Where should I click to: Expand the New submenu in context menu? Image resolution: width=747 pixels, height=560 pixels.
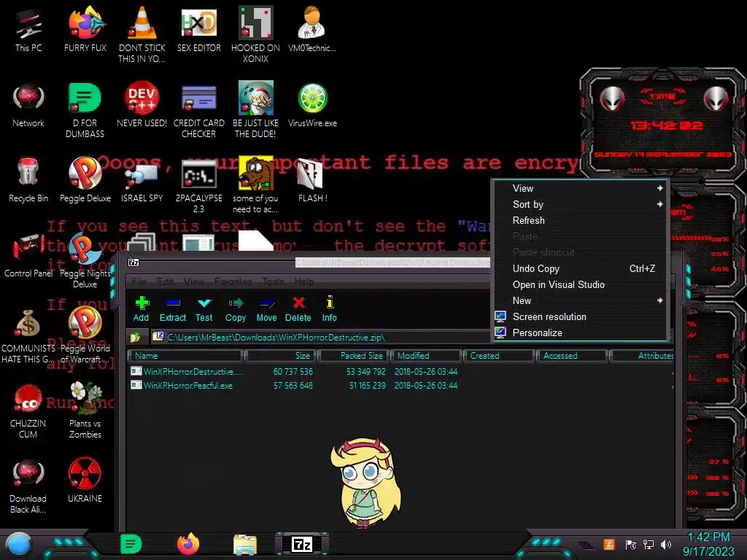[x=580, y=301]
